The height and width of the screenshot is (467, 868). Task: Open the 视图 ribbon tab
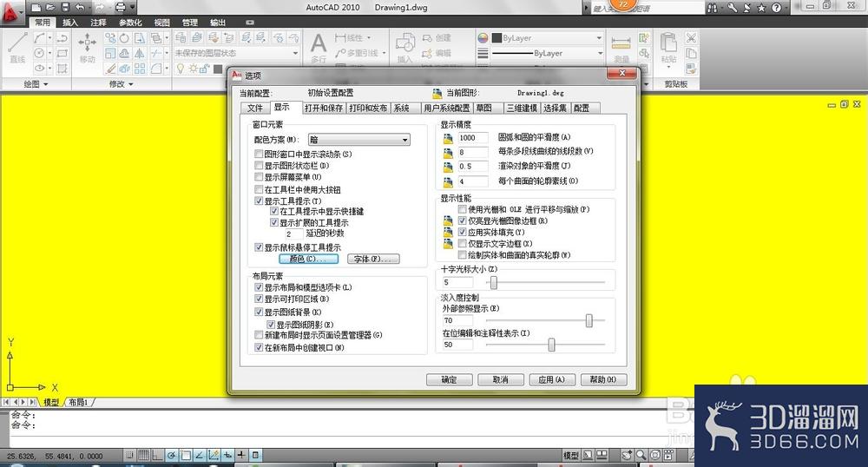point(161,23)
